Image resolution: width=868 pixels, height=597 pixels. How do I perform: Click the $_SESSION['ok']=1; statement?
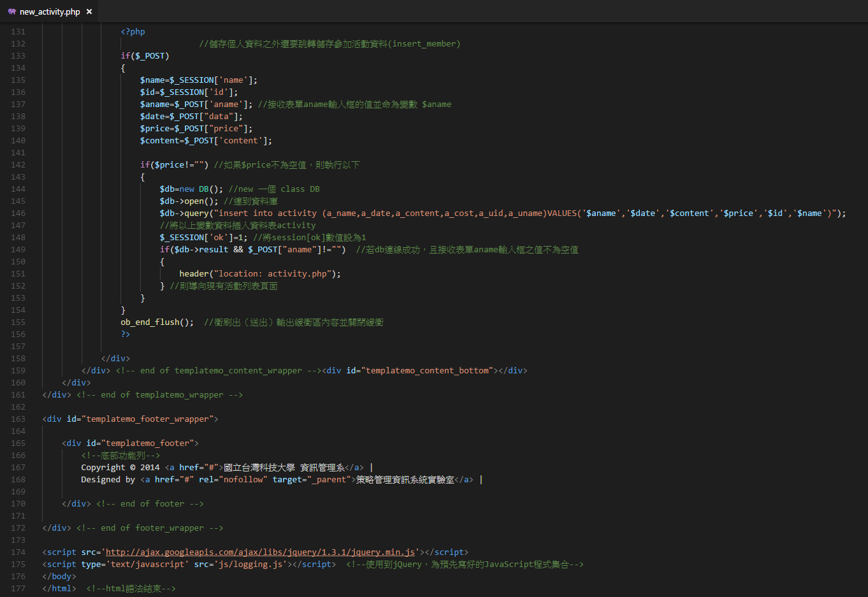[203, 237]
